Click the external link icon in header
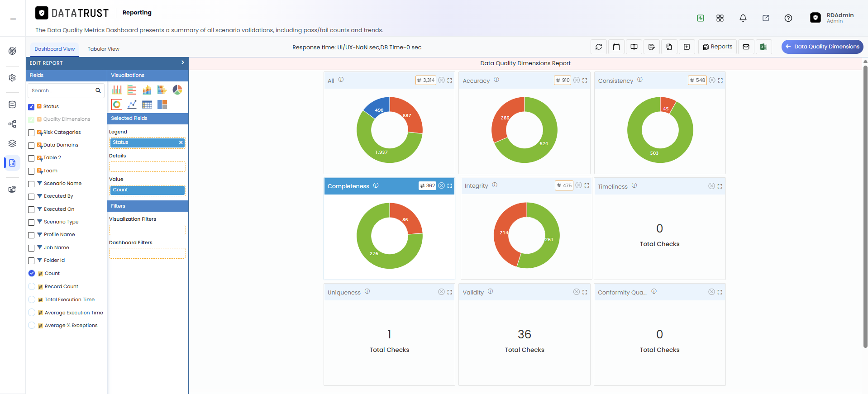The height and width of the screenshot is (394, 868). point(766,18)
